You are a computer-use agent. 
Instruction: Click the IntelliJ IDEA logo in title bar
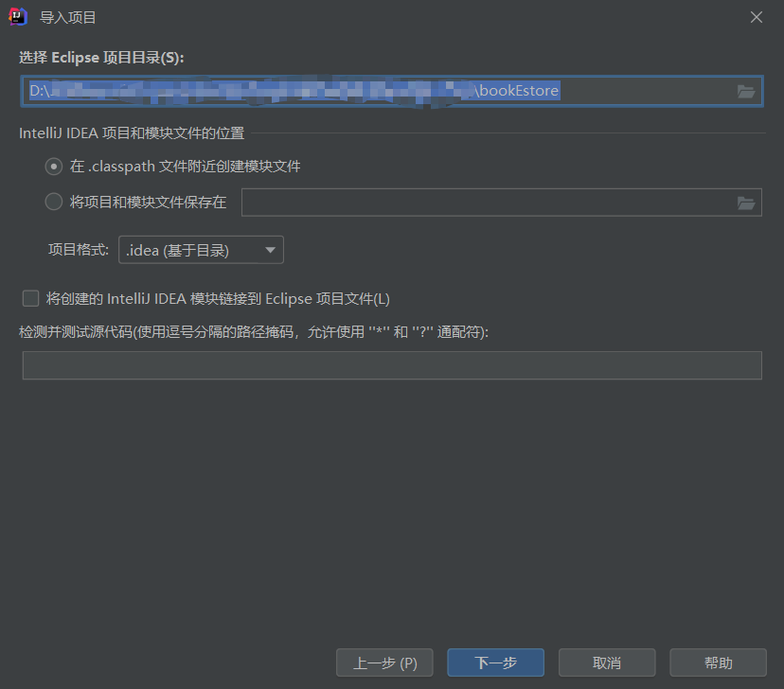click(x=17, y=16)
